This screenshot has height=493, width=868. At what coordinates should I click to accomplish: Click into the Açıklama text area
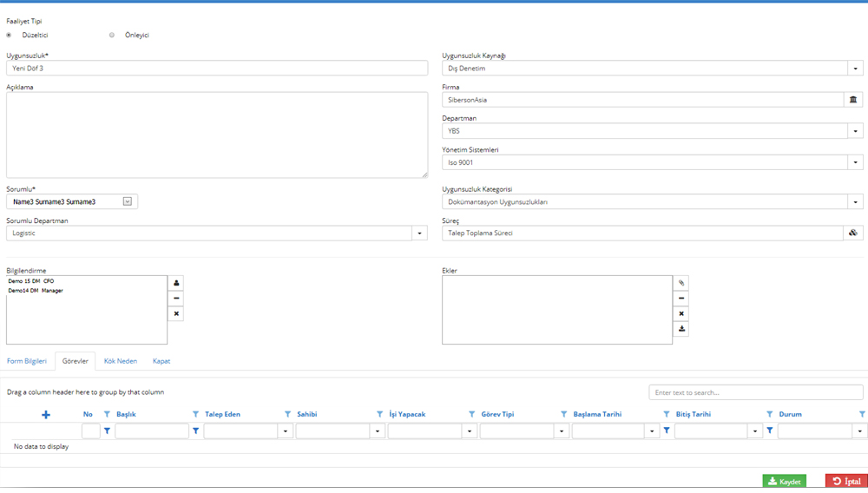pyautogui.click(x=217, y=135)
